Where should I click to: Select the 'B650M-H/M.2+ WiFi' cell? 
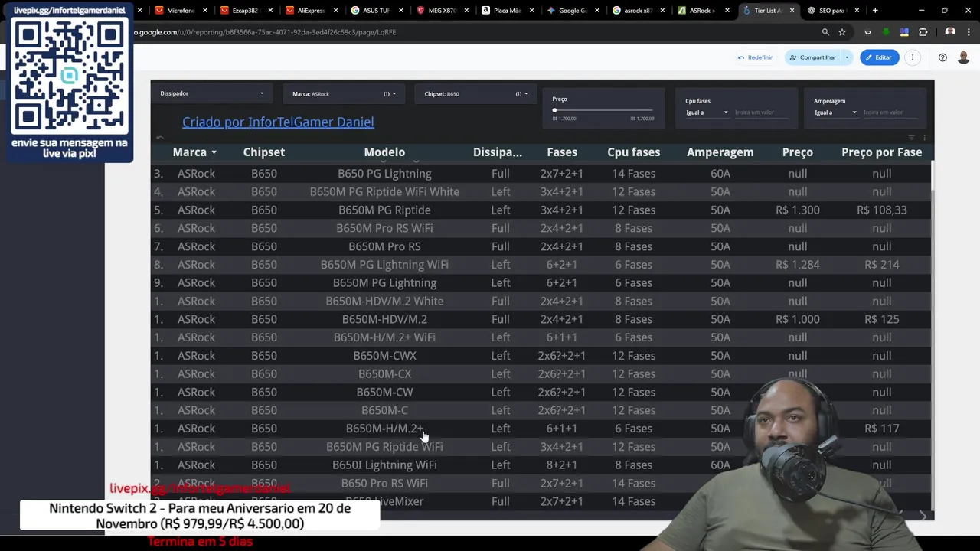(x=384, y=337)
